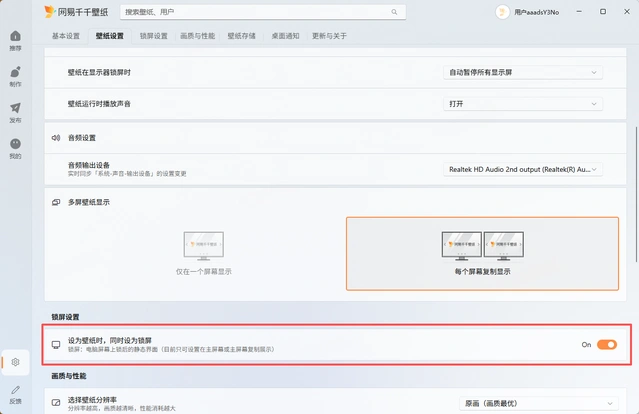The height and width of the screenshot is (414, 639).
Task: Open the 画质与性能 tab
Action: (x=197, y=36)
